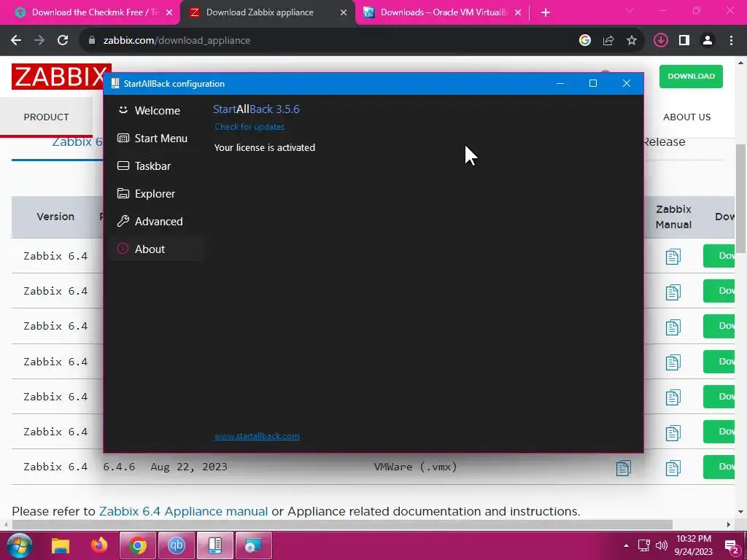Image resolution: width=747 pixels, height=560 pixels.
Task: Close the Checkmk browser tab
Action: click(169, 12)
